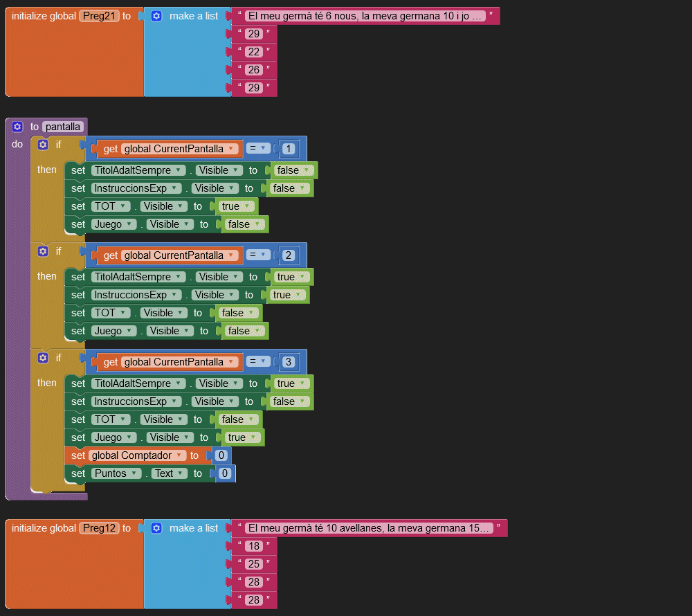This screenshot has height=616, width=692.
Task: Open the global Comptador variable dropdown
Action: [x=138, y=455]
